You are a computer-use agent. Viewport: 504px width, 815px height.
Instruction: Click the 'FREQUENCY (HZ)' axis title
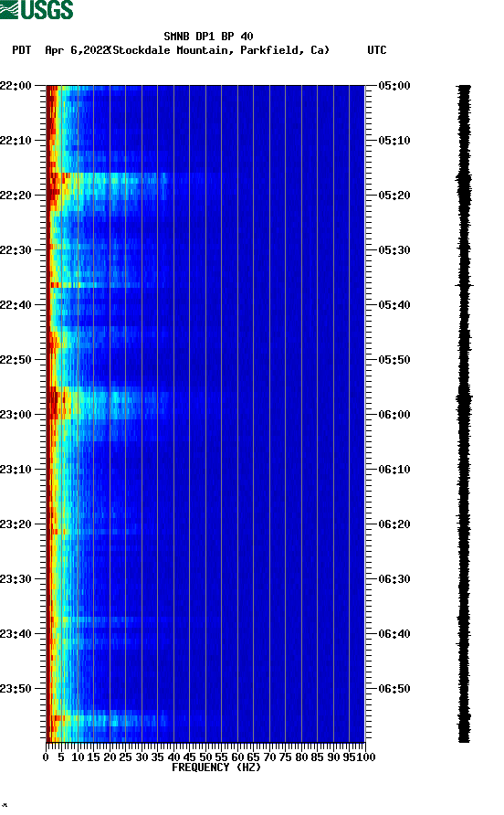point(216,767)
